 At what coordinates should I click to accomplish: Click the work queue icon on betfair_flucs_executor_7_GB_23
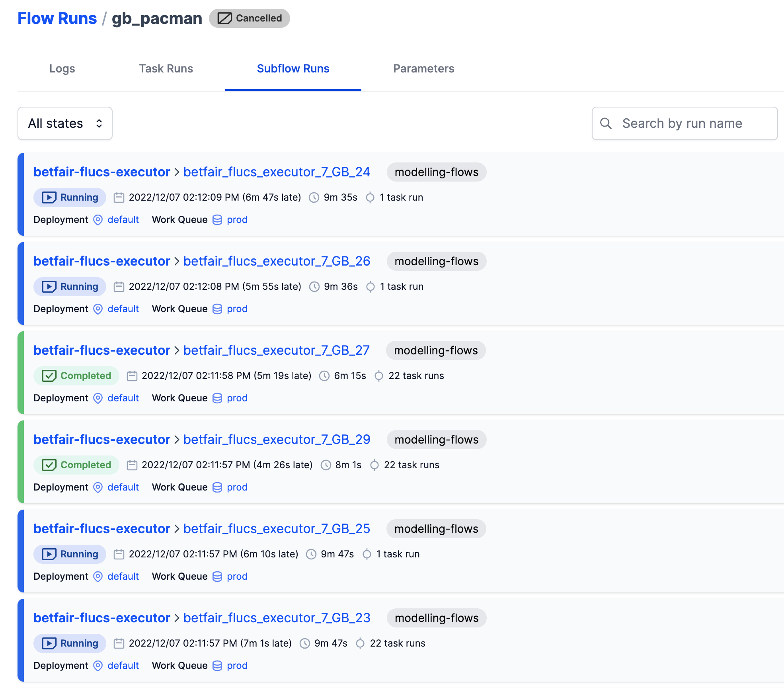(217, 665)
